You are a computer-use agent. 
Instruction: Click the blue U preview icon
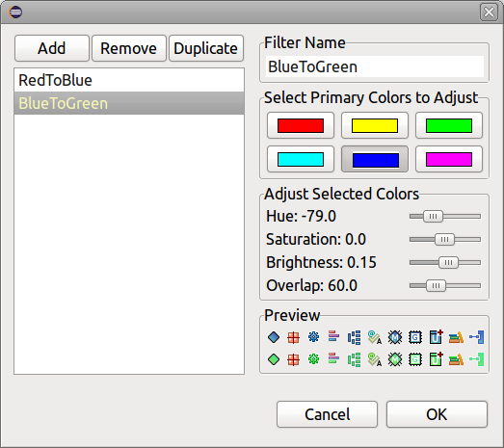437,337
